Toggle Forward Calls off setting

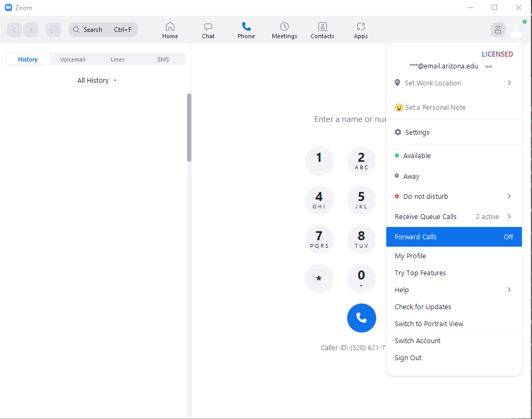(454, 237)
